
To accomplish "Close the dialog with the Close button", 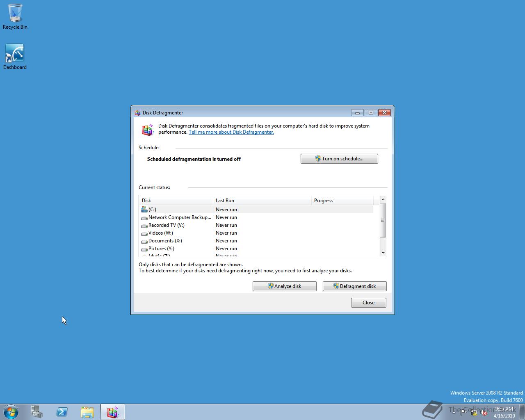I will point(369,303).
